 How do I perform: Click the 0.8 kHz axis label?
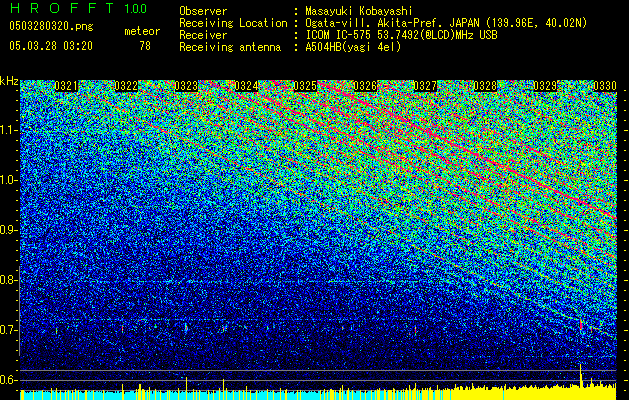pyautogui.click(x=8, y=280)
